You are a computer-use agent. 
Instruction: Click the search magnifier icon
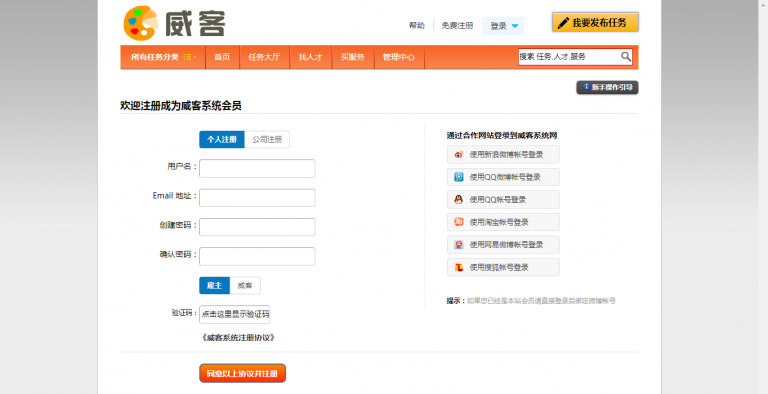[x=625, y=57]
